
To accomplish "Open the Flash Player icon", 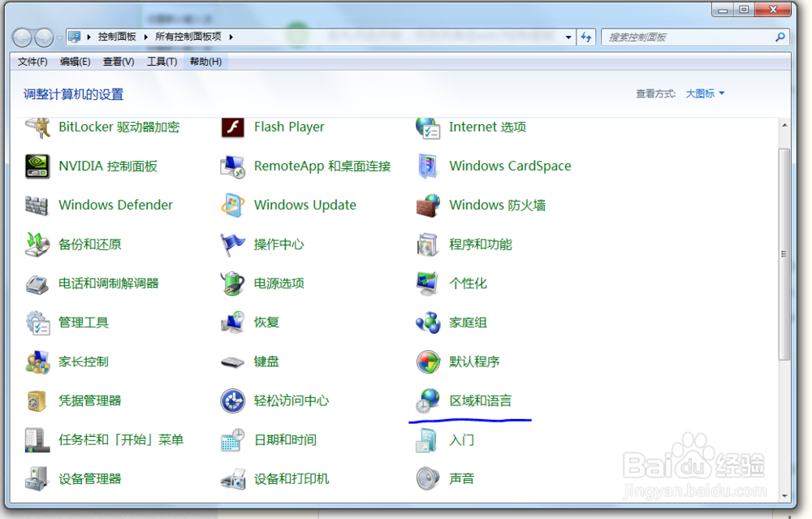I will 233,128.
